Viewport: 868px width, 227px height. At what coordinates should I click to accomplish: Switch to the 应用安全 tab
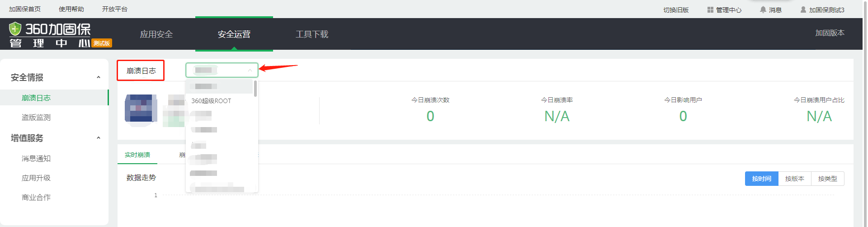pos(156,34)
